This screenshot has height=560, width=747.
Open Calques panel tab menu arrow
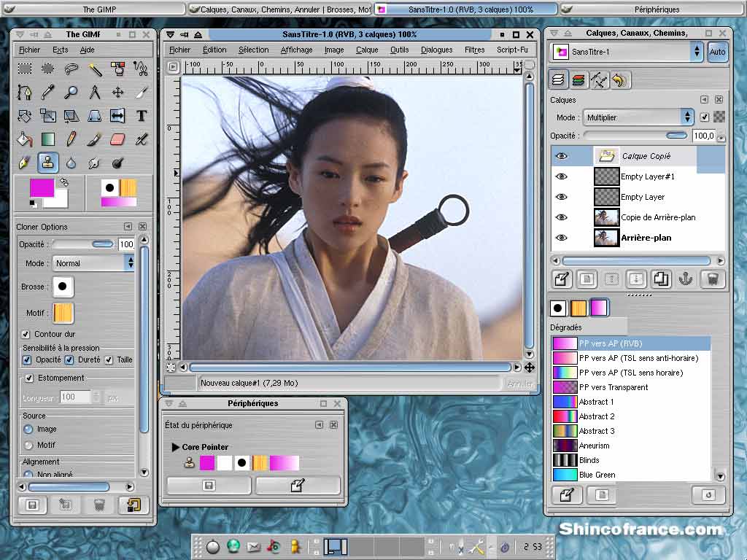tap(704, 99)
